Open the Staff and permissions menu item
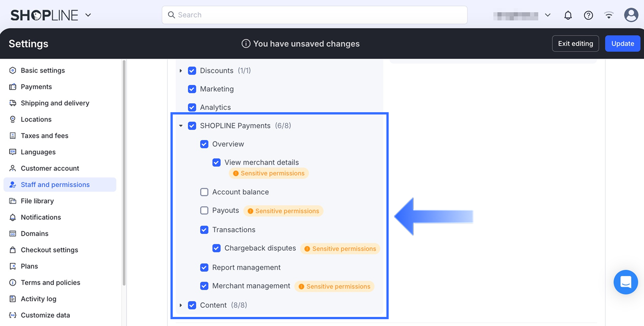 pos(55,185)
